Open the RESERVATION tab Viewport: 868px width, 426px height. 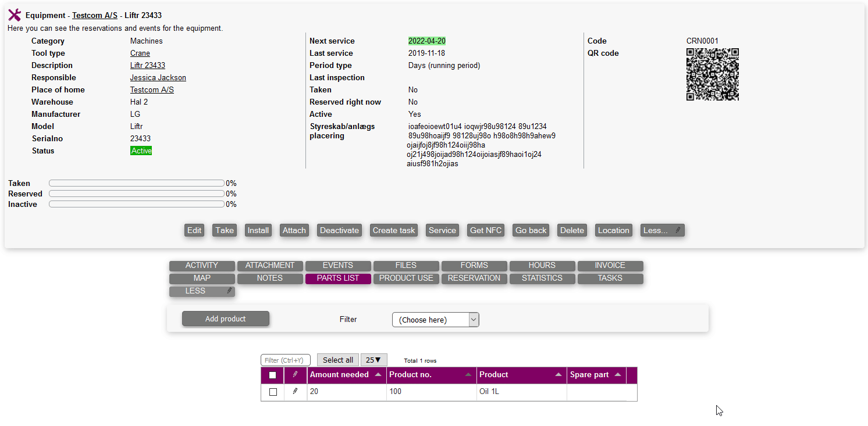tap(474, 278)
